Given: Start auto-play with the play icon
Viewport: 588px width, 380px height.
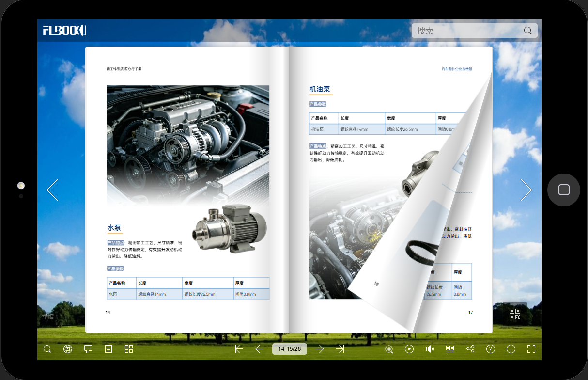Looking at the screenshot, I should tap(409, 349).
